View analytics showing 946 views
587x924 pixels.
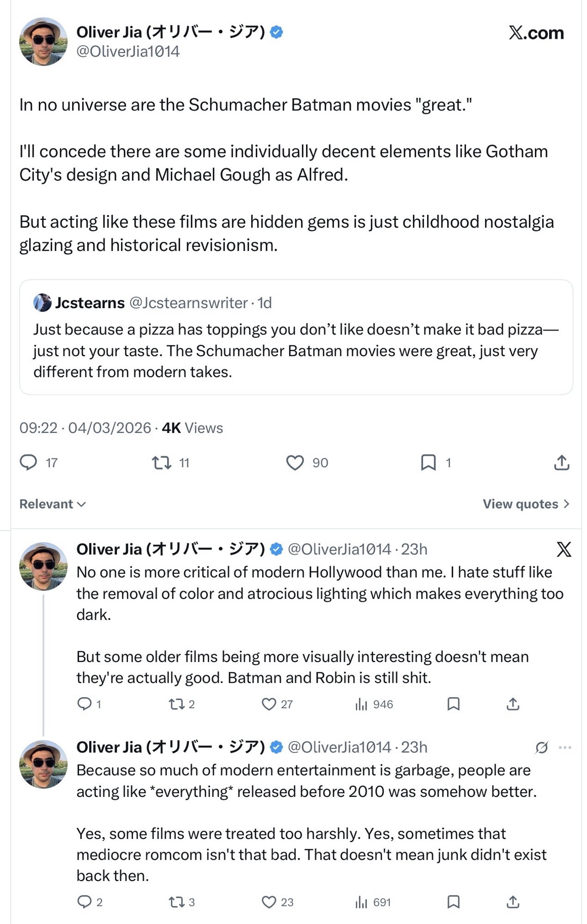pos(374,704)
